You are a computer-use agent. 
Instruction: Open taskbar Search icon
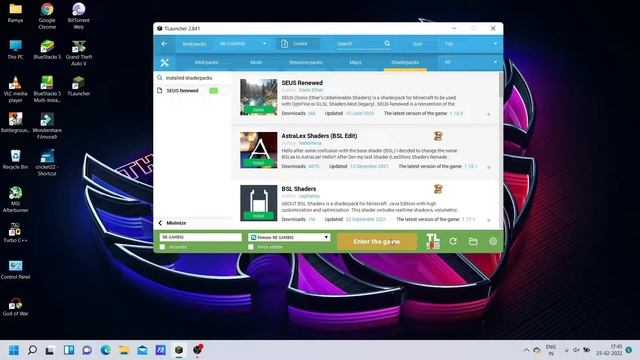[32, 350]
